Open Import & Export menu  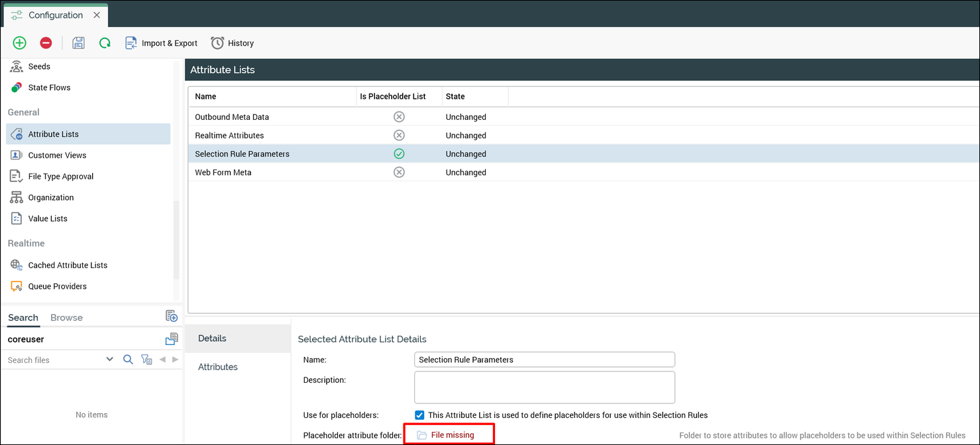click(x=161, y=43)
